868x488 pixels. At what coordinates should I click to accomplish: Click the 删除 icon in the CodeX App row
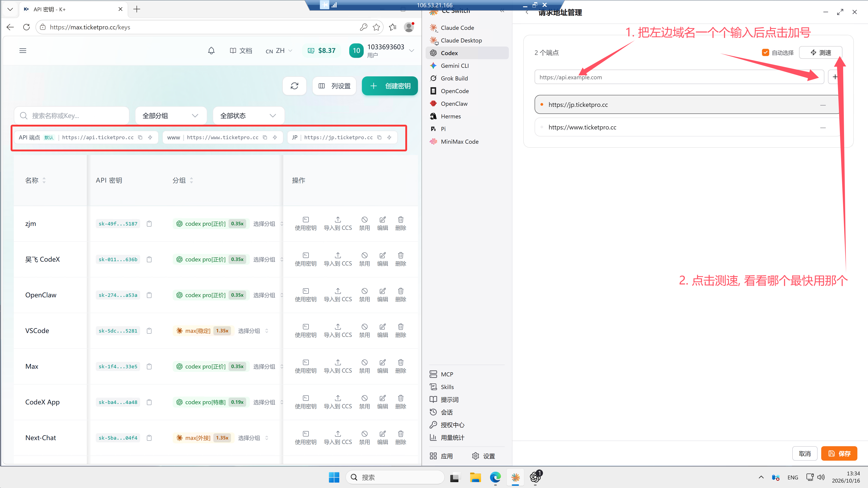point(401,402)
